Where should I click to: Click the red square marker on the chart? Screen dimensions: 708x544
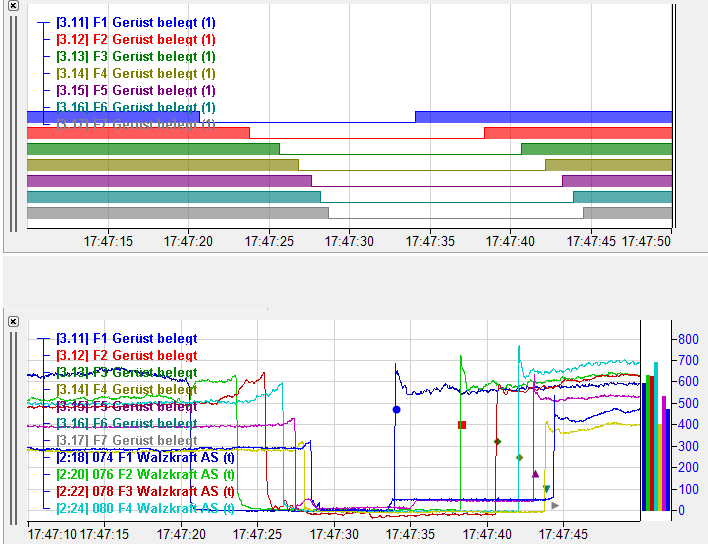462,425
